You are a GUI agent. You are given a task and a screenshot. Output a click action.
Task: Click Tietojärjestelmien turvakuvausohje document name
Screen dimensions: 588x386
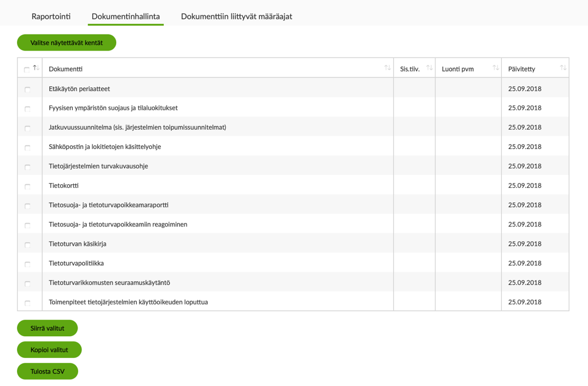(98, 166)
